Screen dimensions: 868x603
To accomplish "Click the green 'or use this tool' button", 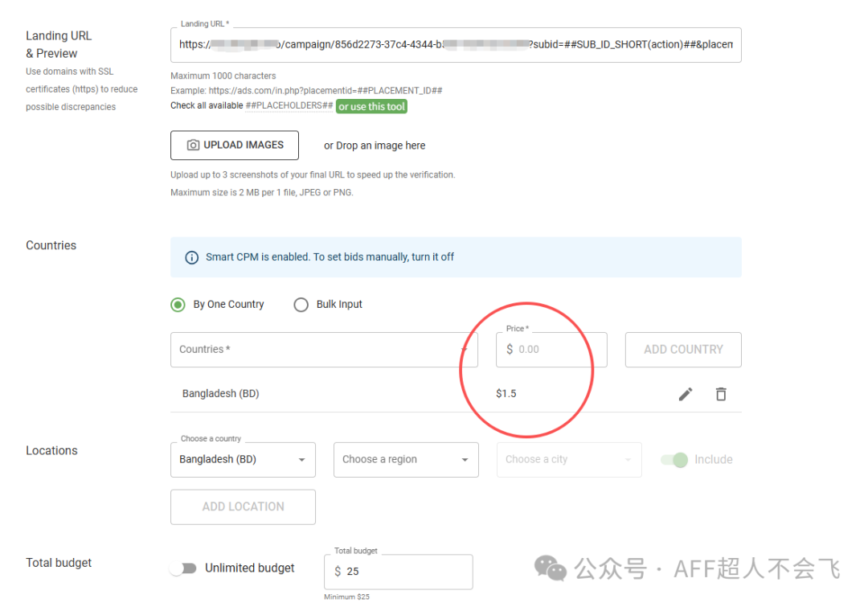I will [x=371, y=106].
